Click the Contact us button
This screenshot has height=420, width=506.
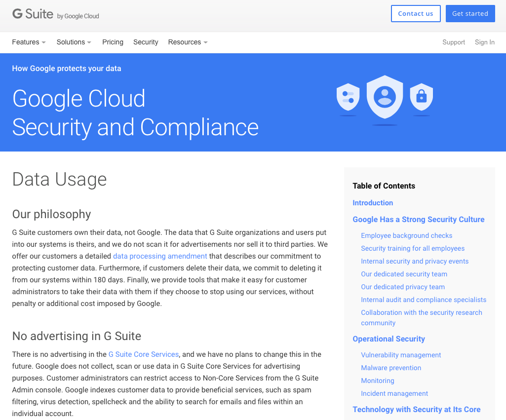click(416, 13)
